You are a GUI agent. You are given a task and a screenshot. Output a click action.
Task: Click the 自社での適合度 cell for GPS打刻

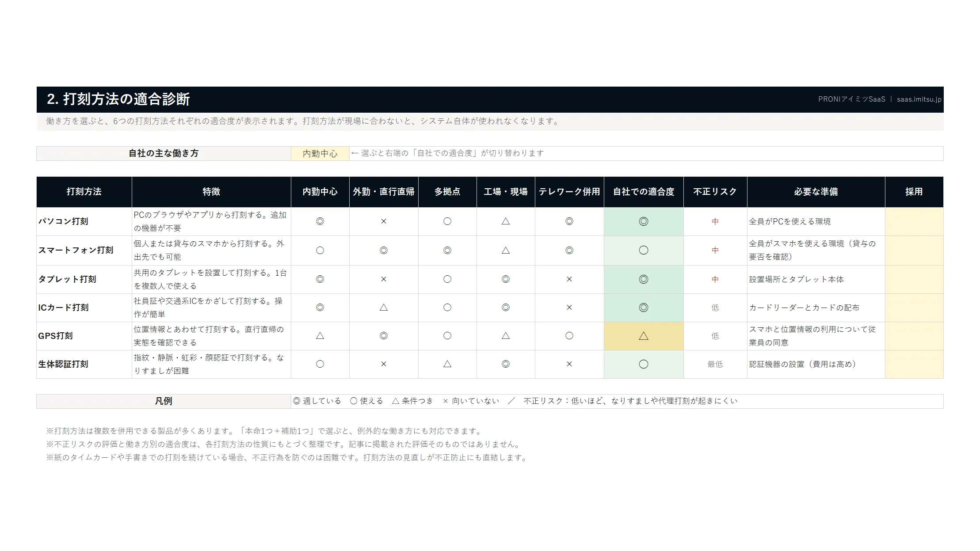click(x=644, y=336)
